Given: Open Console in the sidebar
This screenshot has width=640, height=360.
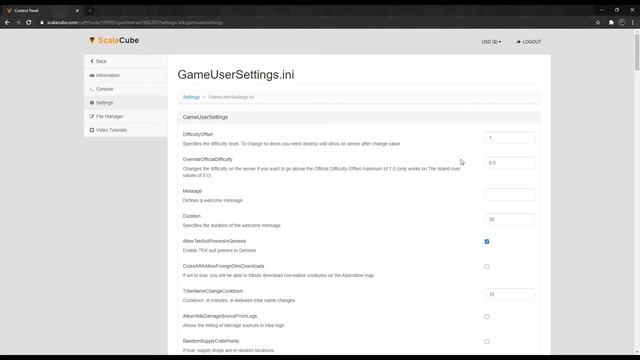Looking at the screenshot, I should (126, 89).
